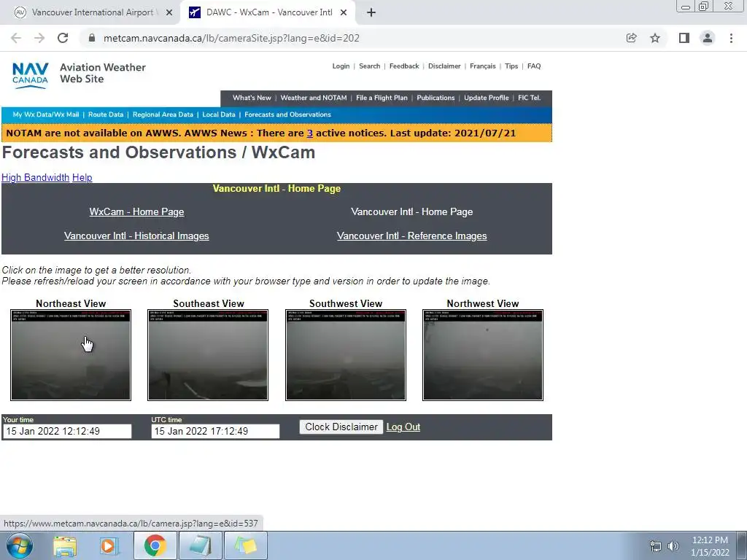Open a new tab with the plus button
Image resolution: width=747 pixels, height=560 pixels.
click(371, 13)
